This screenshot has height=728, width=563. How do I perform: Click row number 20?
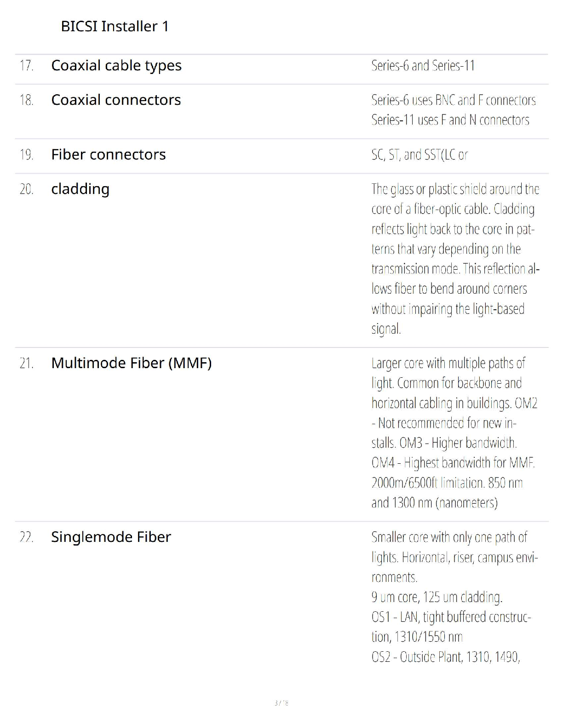tap(27, 189)
